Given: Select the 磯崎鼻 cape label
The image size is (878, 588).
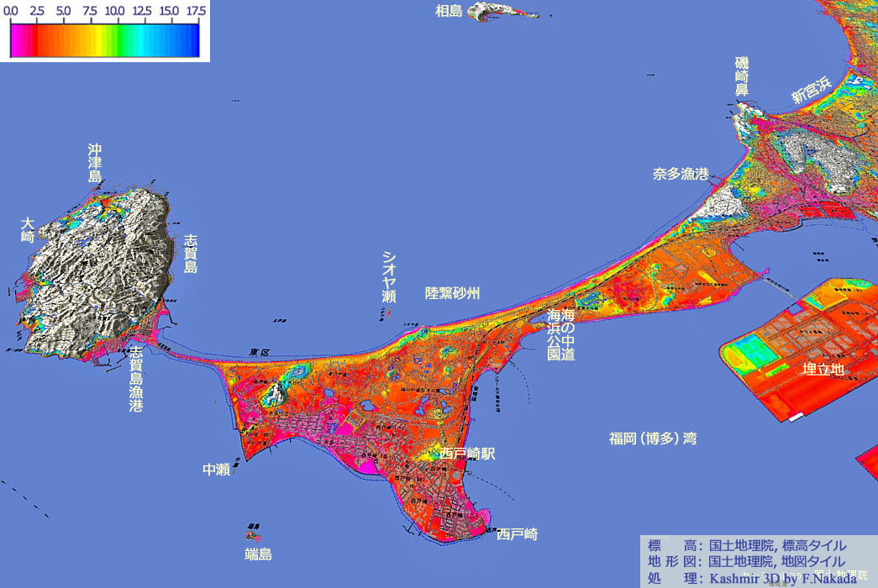Looking at the screenshot, I should click(x=742, y=76).
